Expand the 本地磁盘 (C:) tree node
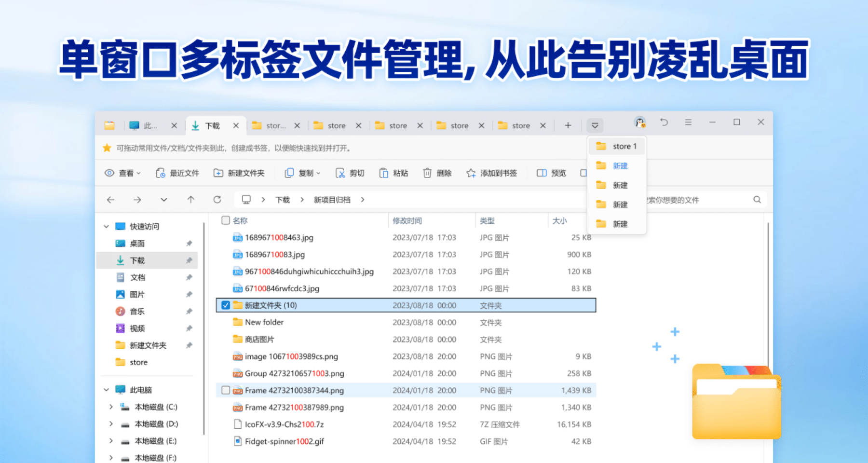This screenshot has height=463, width=868. (111, 407)
